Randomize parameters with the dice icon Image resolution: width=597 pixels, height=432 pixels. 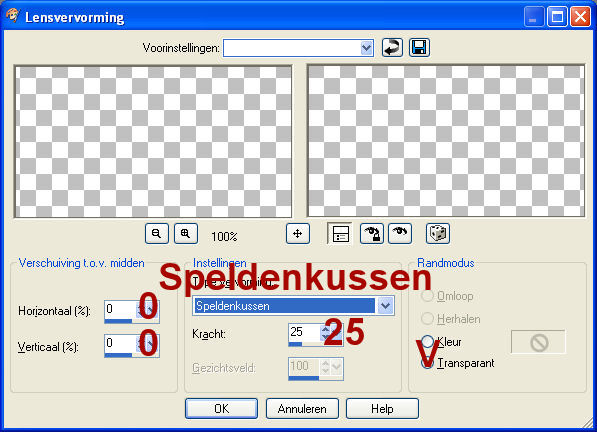pyautogui.click(x=437, y=233)
